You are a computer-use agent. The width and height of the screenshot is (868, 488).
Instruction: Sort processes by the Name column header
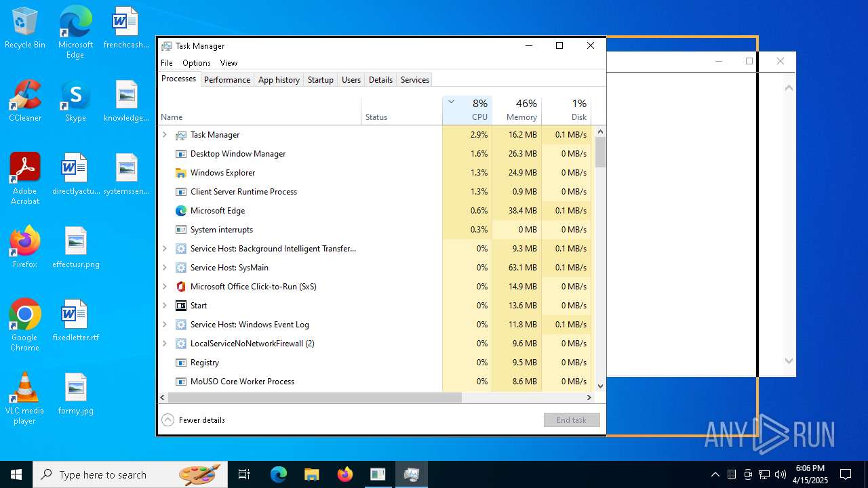point(260,110)
